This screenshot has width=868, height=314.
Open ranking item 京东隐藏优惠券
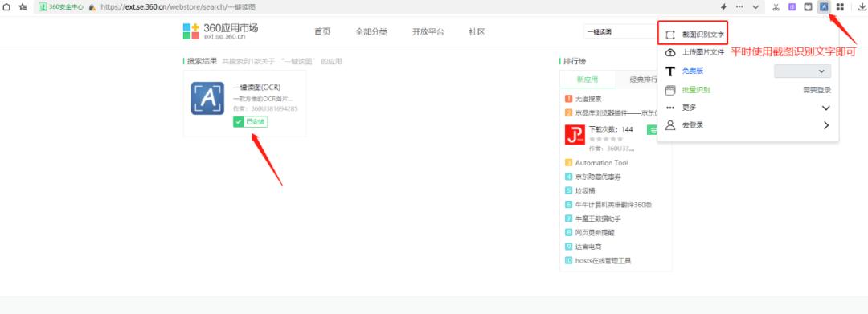tap(598, 177)
